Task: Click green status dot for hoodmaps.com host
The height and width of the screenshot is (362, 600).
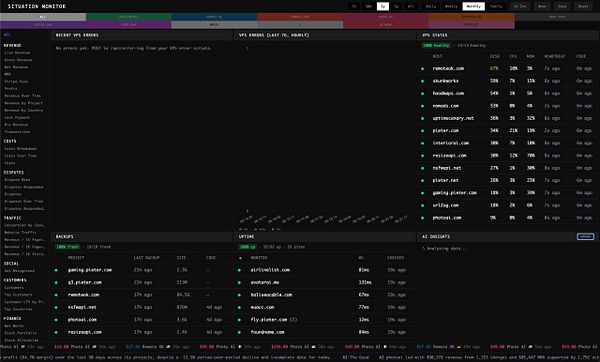Action: click(x=422, y=94)
